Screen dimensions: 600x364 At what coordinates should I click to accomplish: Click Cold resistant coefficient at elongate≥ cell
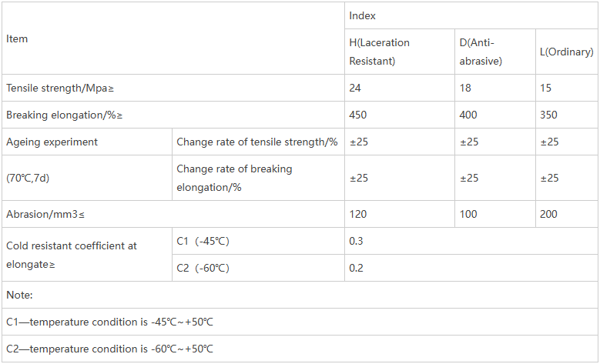click(x=72, y=255)
